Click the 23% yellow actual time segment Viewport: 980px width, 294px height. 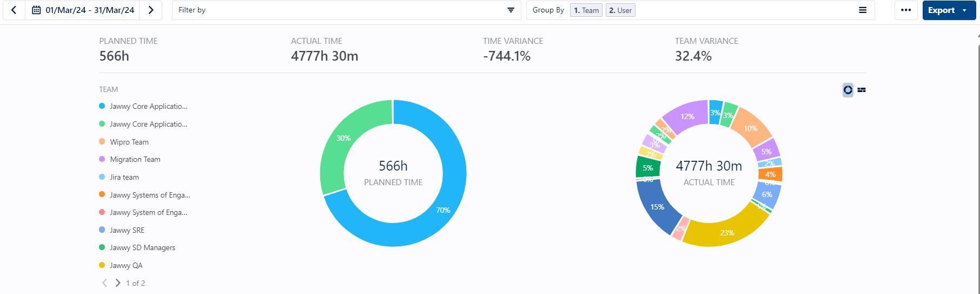point(727,233)
